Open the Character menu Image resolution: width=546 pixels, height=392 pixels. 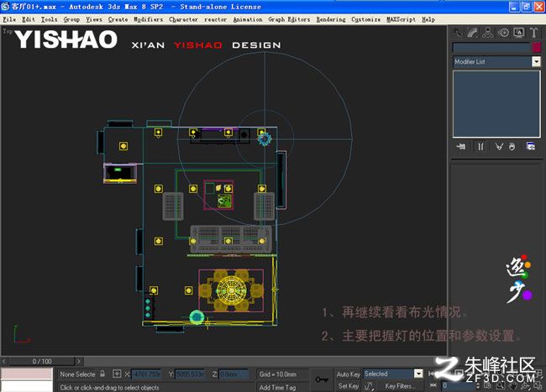point(183,19)
